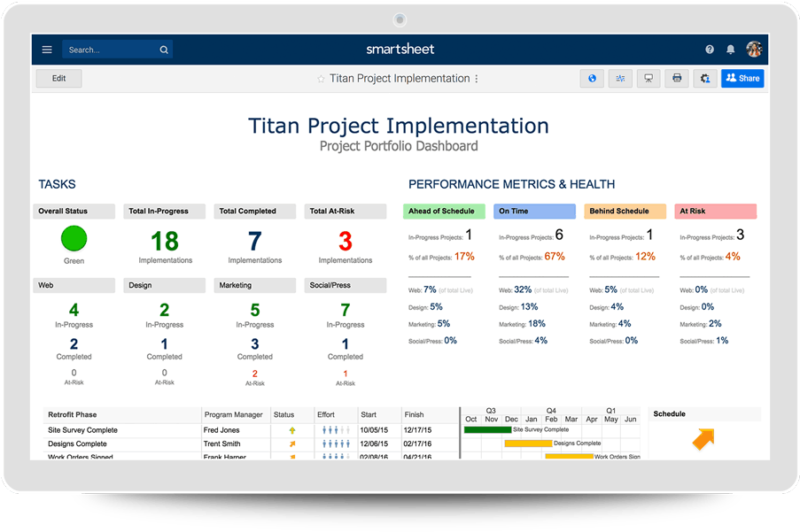Open the hamburger navigation menu

(x=47, y=50)
